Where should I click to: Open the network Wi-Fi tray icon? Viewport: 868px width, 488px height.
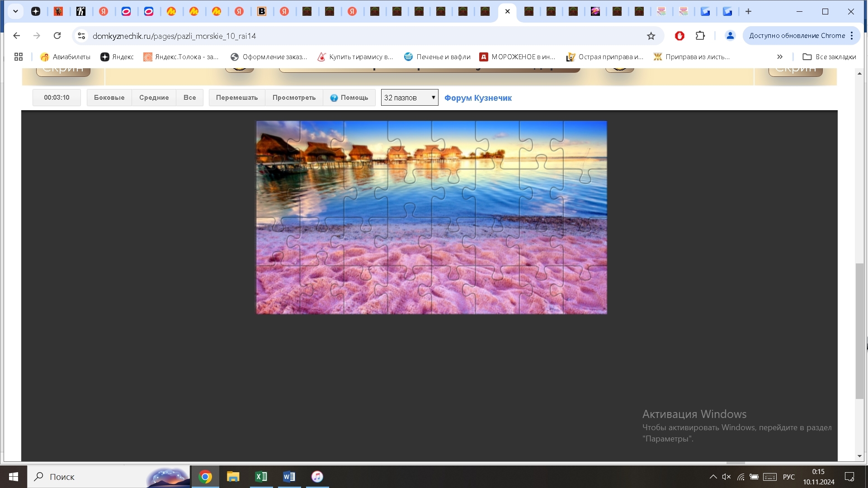(x=741, y=477)
